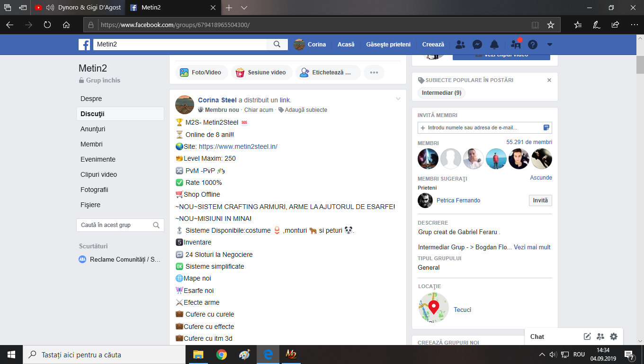Click browser refresh button
The image size is (644, 364).
coord(47,25)
